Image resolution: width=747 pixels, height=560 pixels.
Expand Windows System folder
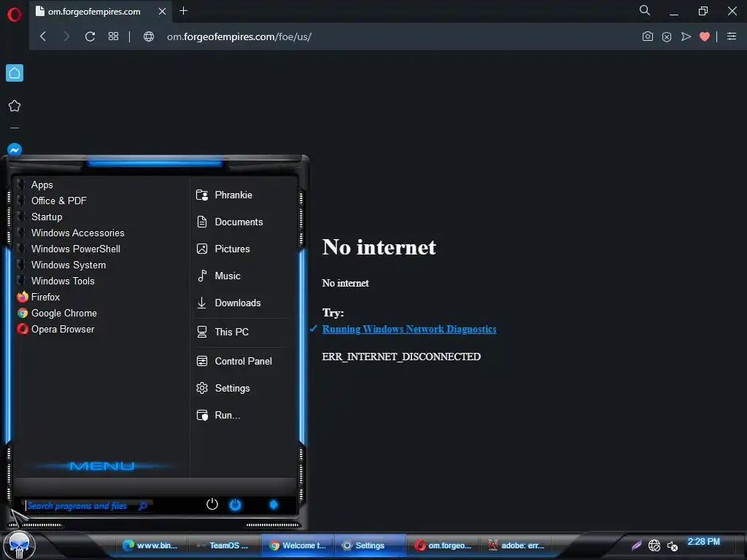[68, 265]
